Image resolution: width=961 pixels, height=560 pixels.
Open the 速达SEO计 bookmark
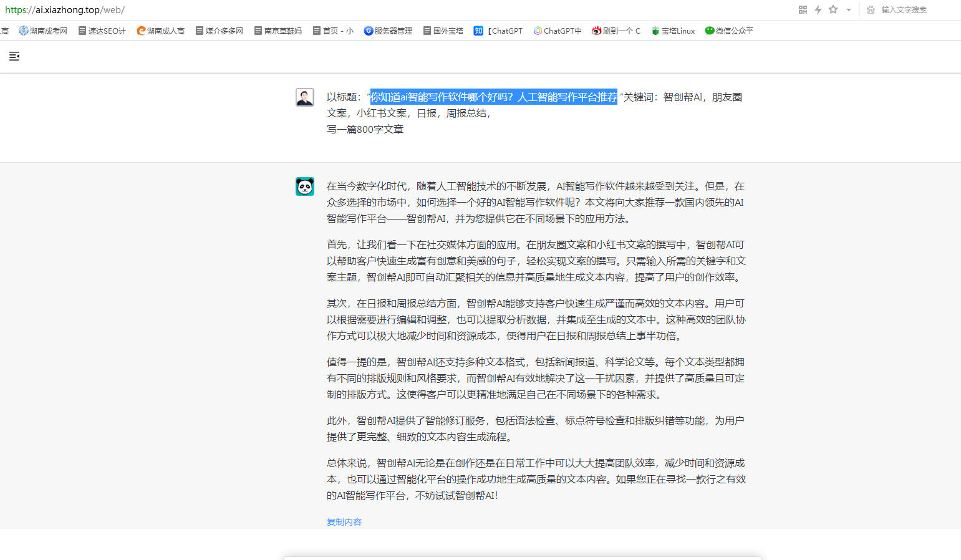(x=102, y=31)
